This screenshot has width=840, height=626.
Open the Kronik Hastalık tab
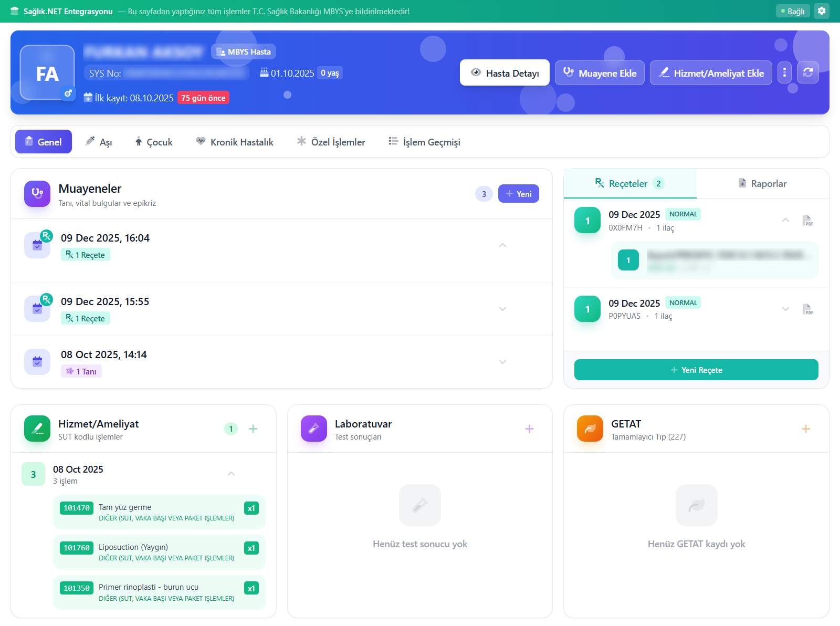235,142
